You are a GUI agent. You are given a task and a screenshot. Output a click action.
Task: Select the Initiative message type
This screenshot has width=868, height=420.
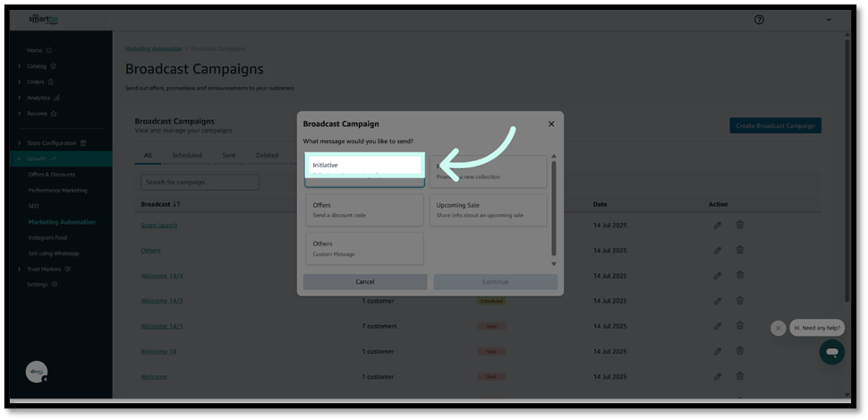click(x=364, y=167)
